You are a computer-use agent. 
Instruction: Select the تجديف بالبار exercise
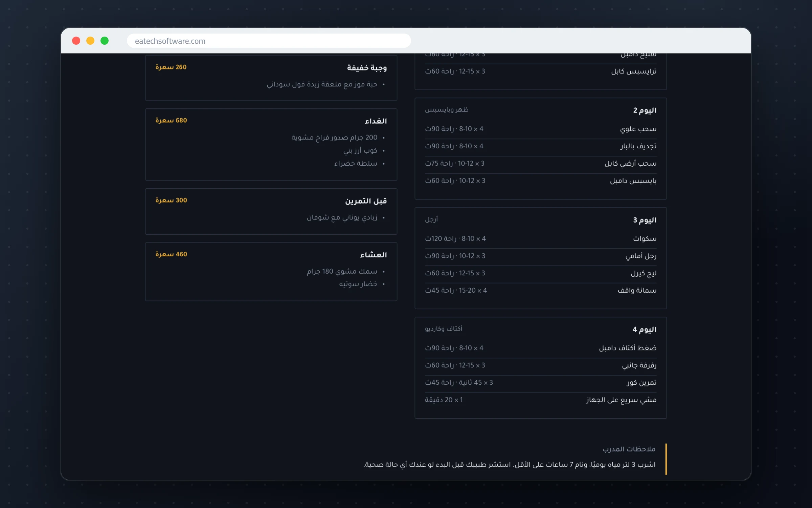pos(638,146)
